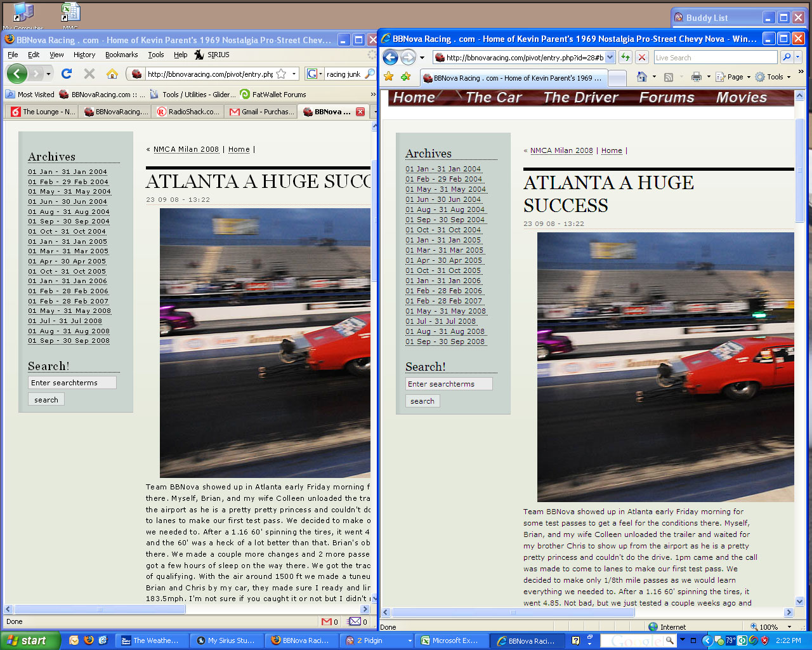Open Firefox search engine dropdown
Image resolution: width=812 pixels, height=650 pixels.
[314, 74]
